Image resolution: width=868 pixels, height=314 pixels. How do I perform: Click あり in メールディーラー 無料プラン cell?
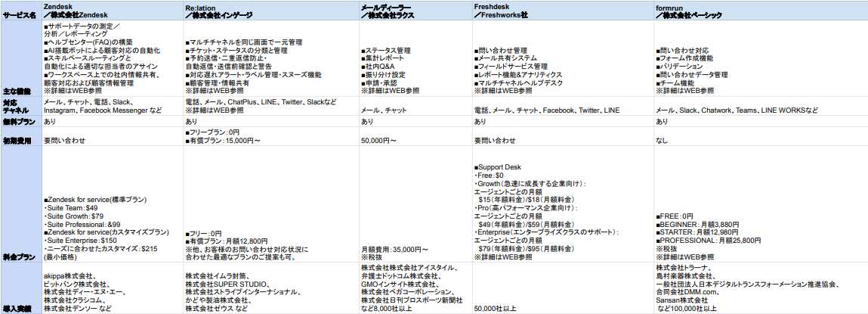[367, 121]
